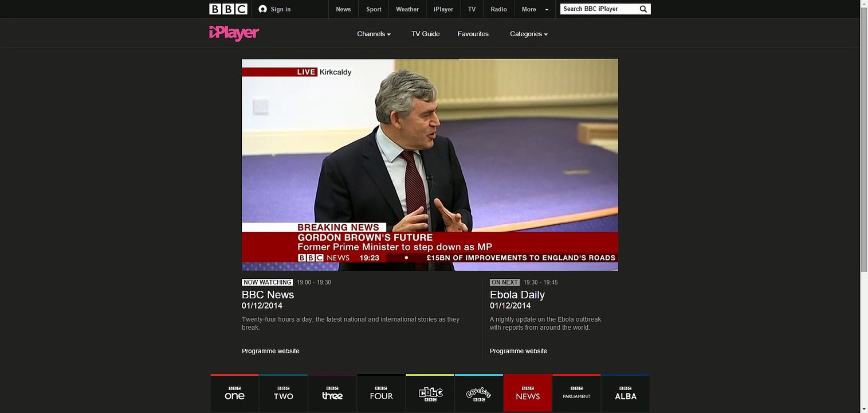Open the iPlayer pink logo home
This screenshot has height=413, width=868.
(234, 33)
